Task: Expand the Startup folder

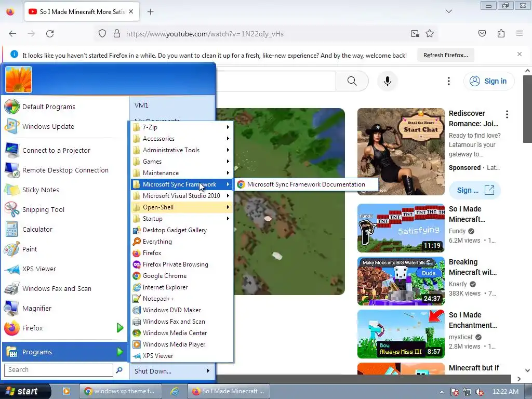Action: coord(182,219)
